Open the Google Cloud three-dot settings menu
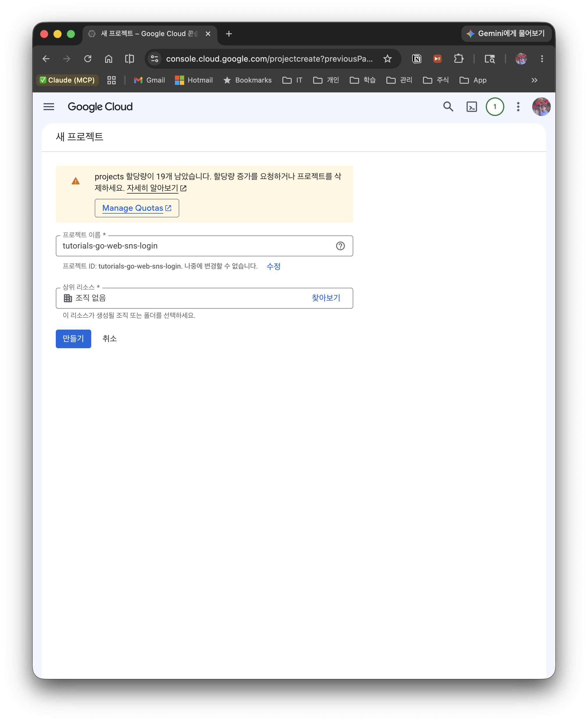The width and height of the screenshot is (588, 722). (x=518, y=107)
